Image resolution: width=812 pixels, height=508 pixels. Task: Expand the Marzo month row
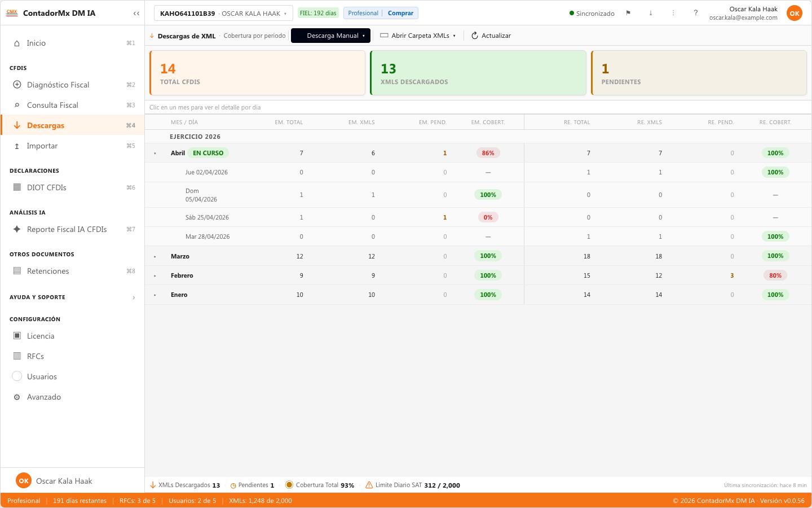click(155, 256)
